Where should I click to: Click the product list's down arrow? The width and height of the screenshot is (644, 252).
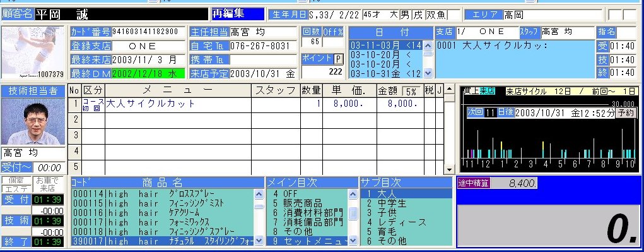click(x=259, y=241)
